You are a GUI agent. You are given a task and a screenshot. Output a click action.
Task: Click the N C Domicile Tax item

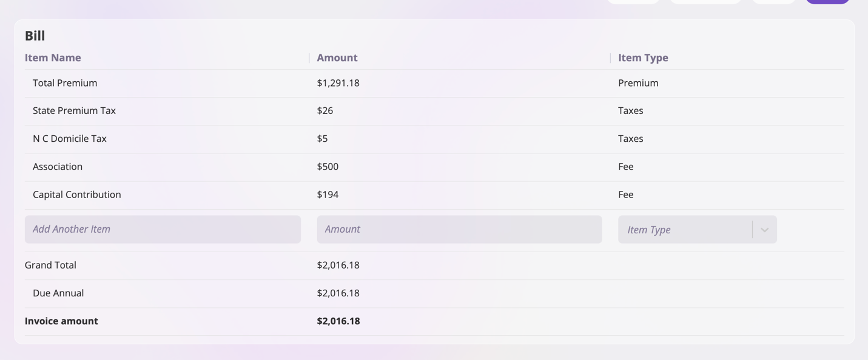(x=70, y=139)
